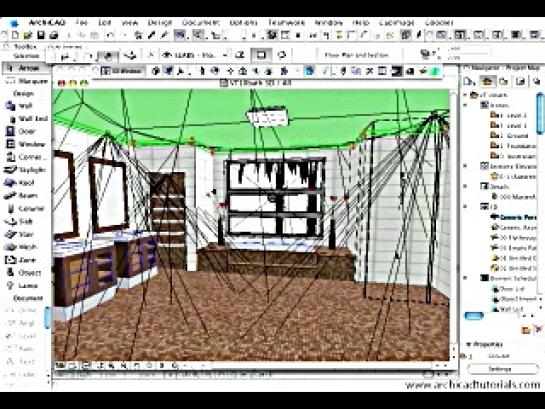Select the Stair tool

[x=19, y=234]
